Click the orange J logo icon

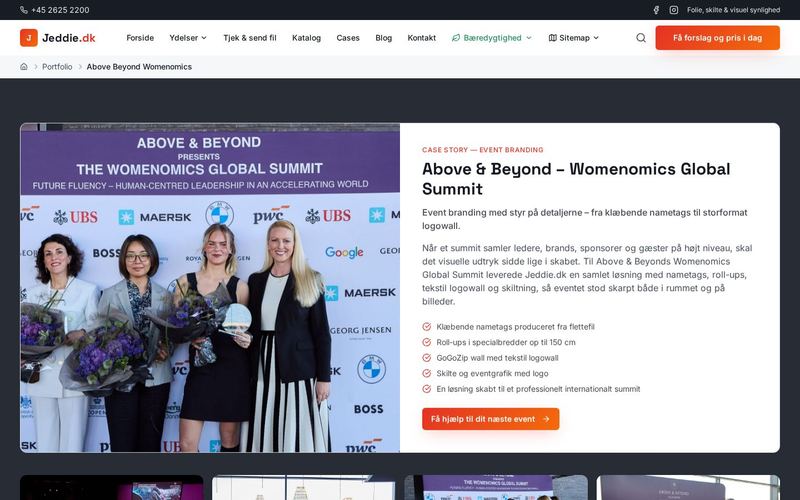point(29,38)
